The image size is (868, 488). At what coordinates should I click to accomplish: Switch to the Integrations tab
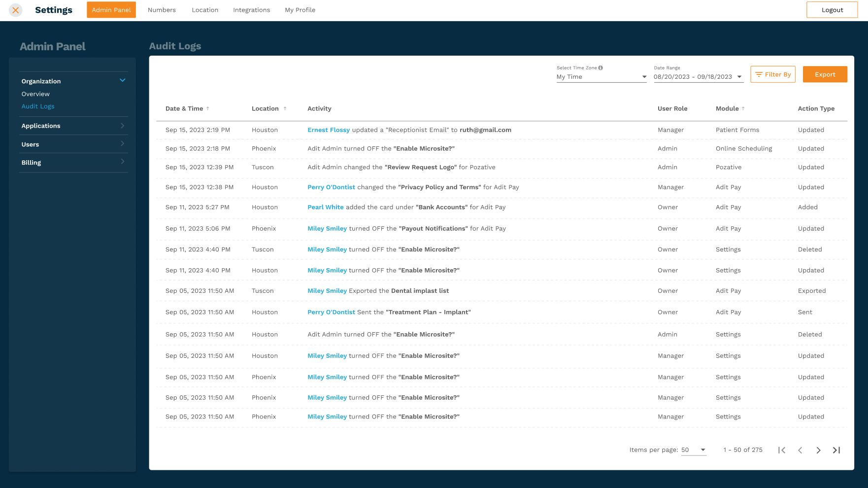pos(252,10)
